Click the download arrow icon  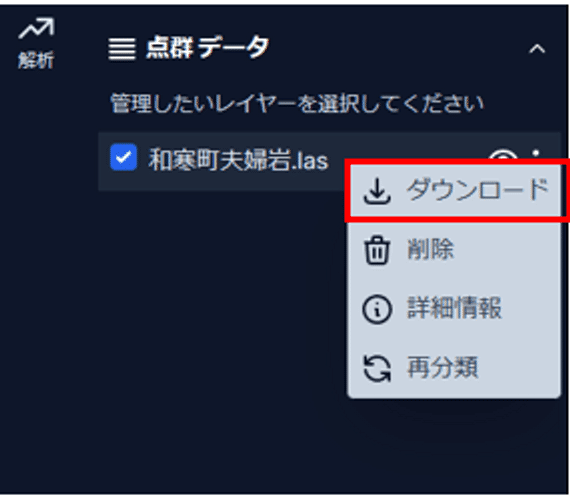[x=377, y=191]
